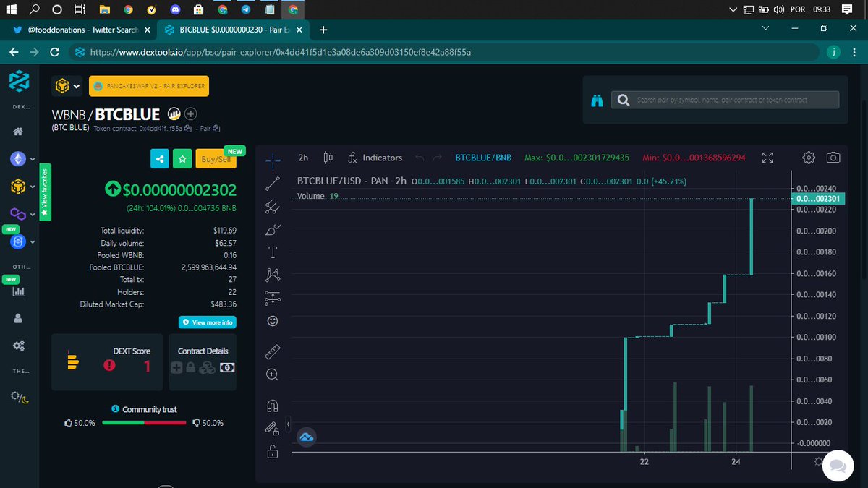
Task: Click View more info button
Action: click(x=208, y=322)
